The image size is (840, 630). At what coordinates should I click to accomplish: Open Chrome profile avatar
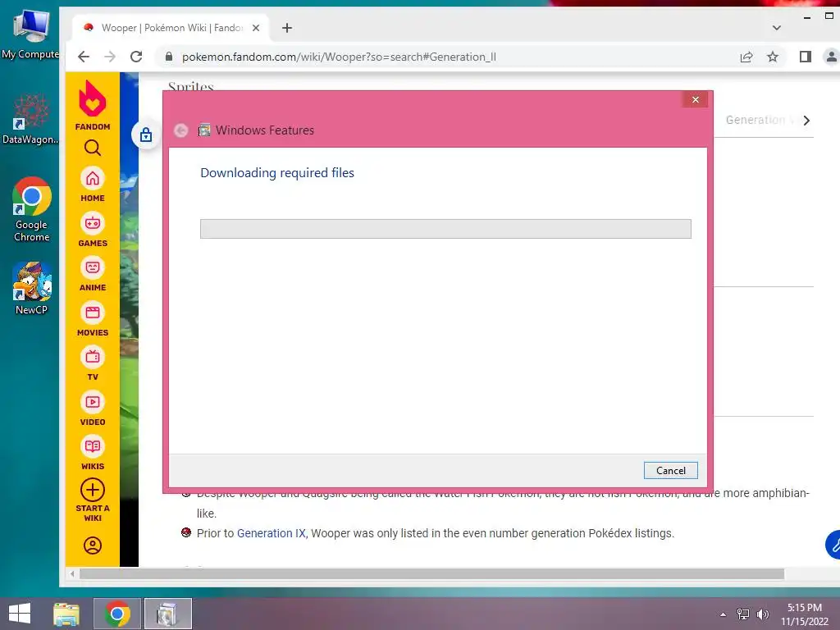pos(831,57)
